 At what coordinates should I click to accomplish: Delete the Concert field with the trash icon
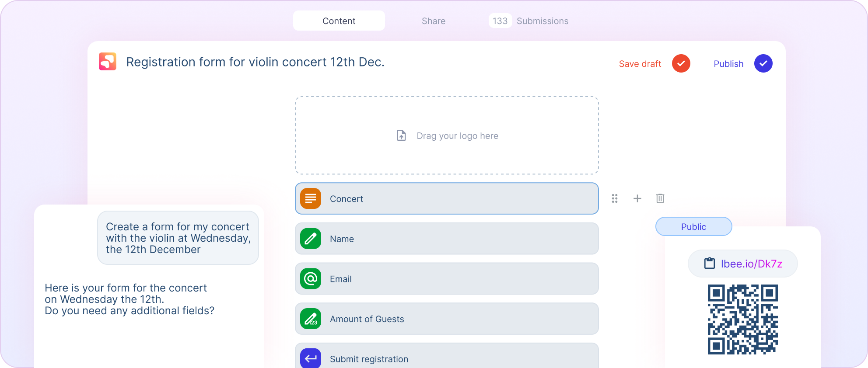coord(660,198)
